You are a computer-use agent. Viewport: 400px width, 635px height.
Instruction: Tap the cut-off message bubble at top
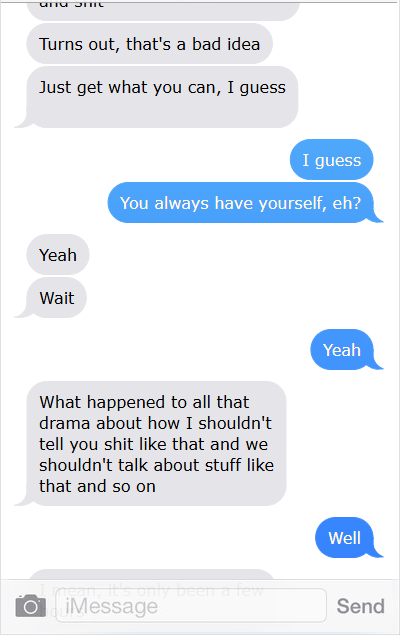pos(163,9)
